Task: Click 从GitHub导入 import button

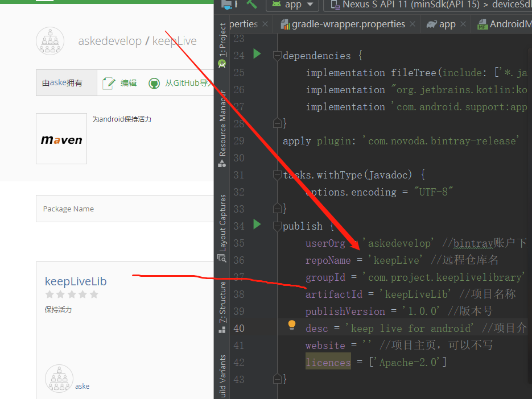Action: click(x=188, y=83)
